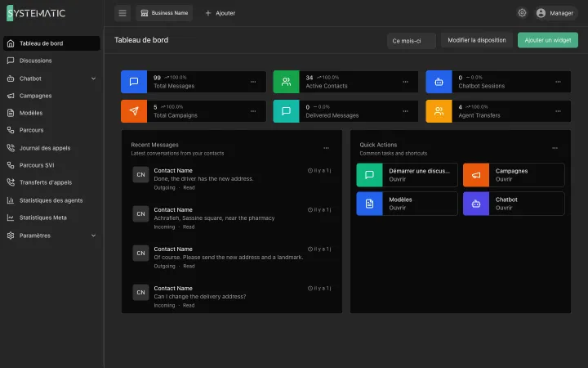Open Total Campaigns widget options menu

(253, 111)
